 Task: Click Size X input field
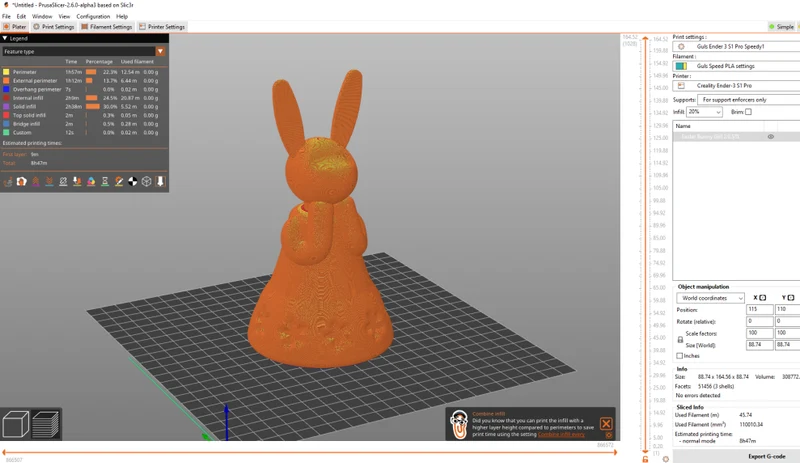(759, 345)
